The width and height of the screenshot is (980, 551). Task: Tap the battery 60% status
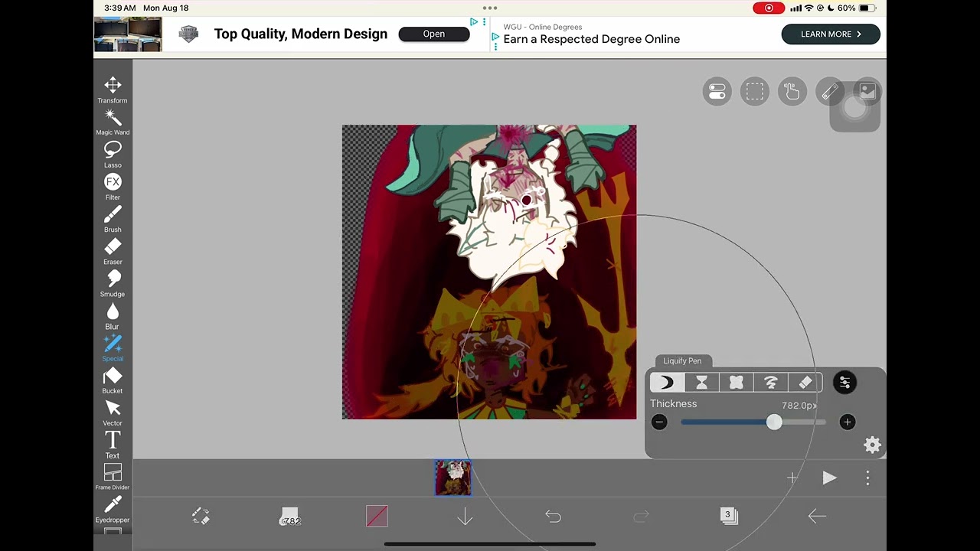click(x=856, y=8)
